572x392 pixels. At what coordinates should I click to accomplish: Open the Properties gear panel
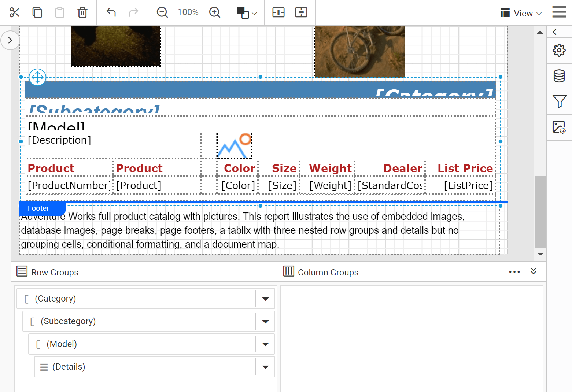(559, 51)
